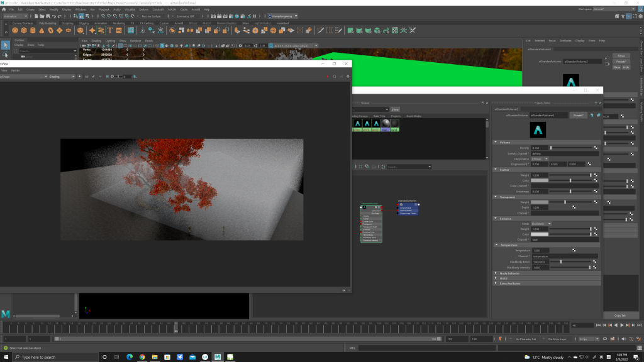Toggle the Scatter Color map checker button
644x362 pixels.
click(x=596, y=180)
